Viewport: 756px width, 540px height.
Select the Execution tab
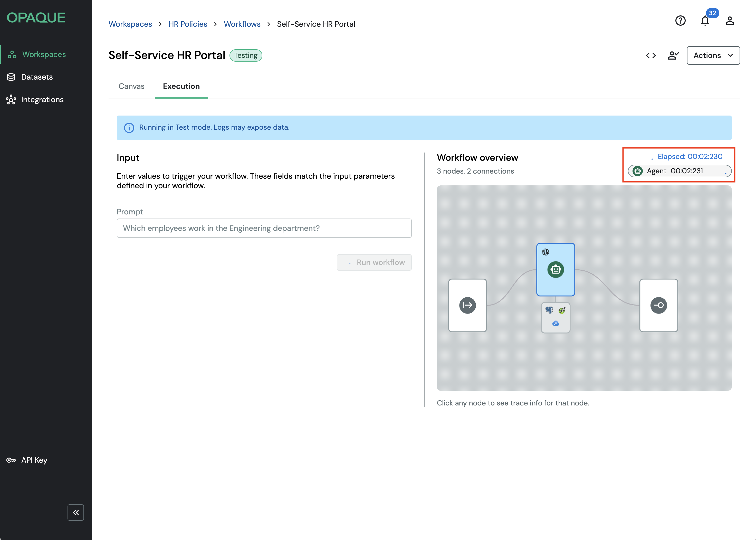(x=181, y=86)
